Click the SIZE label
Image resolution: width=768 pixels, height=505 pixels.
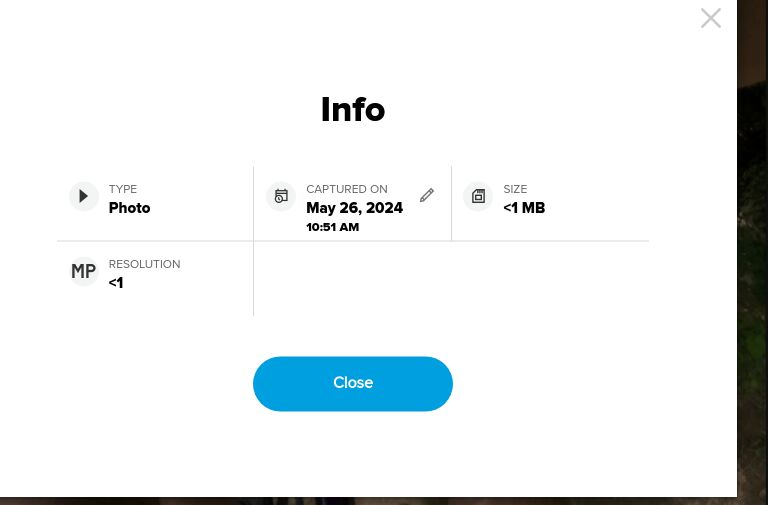(x=515, y=189)
